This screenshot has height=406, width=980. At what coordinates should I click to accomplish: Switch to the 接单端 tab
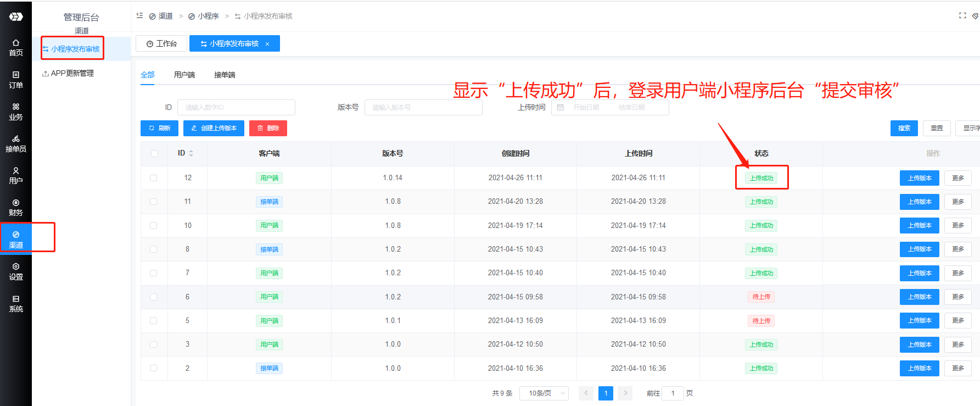pyautogui.click(x=225, y=75)
